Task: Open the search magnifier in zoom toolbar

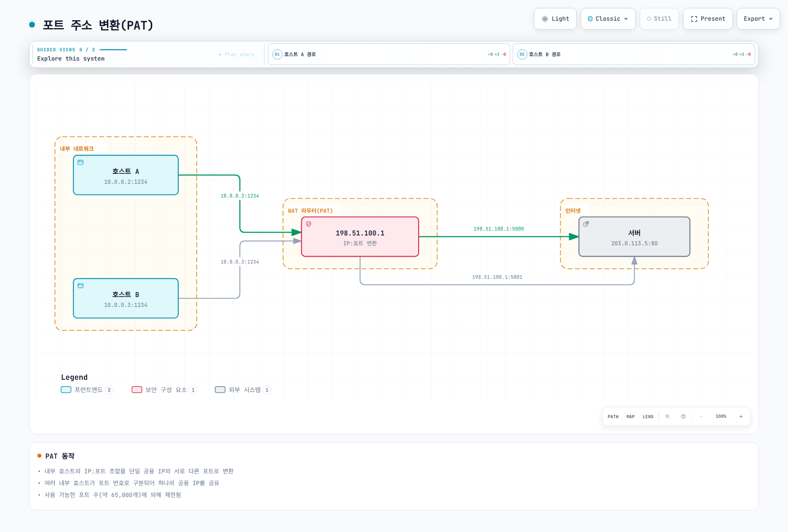Action: click(x=667, y=417)
